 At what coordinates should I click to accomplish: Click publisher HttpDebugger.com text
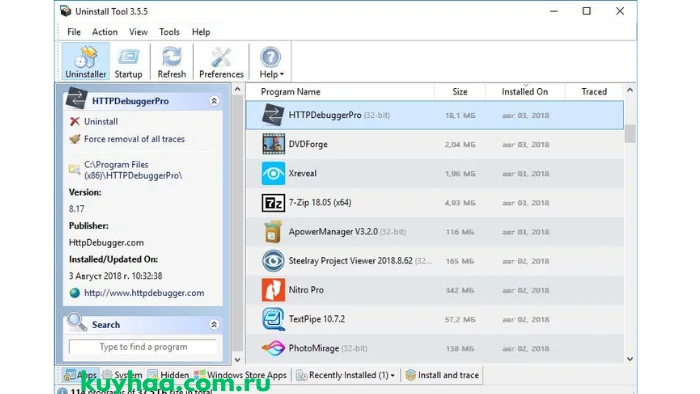pos(106,243)
